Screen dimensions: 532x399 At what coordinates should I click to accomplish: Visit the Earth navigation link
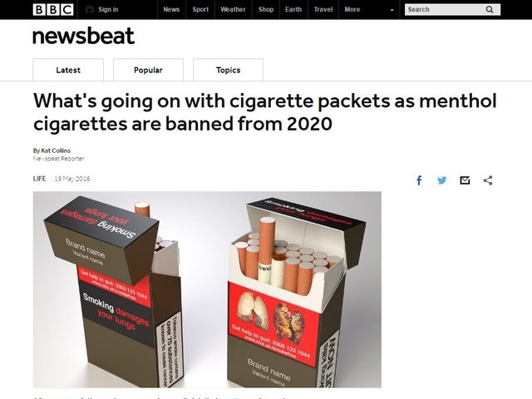point(293,9)
